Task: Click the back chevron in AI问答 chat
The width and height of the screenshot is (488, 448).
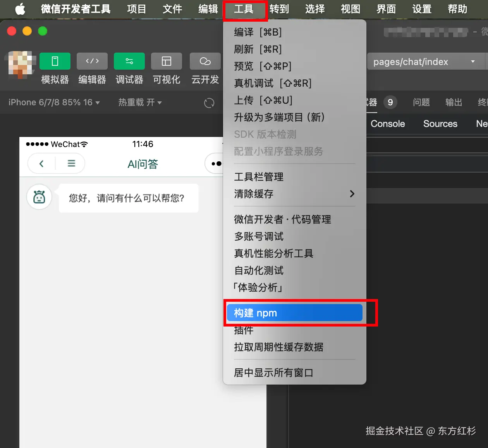Action: [41, 163]
